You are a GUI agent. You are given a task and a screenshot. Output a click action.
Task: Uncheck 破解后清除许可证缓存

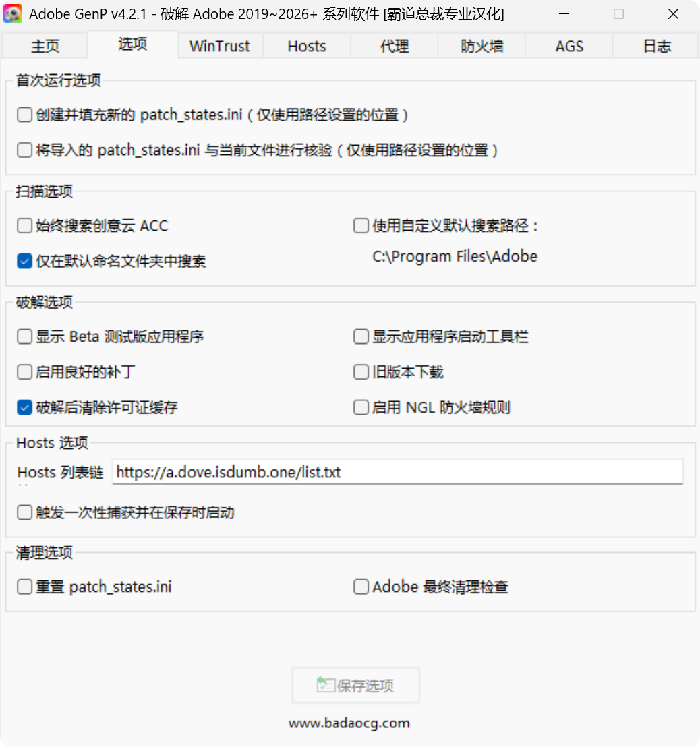[x=24, y=407]
